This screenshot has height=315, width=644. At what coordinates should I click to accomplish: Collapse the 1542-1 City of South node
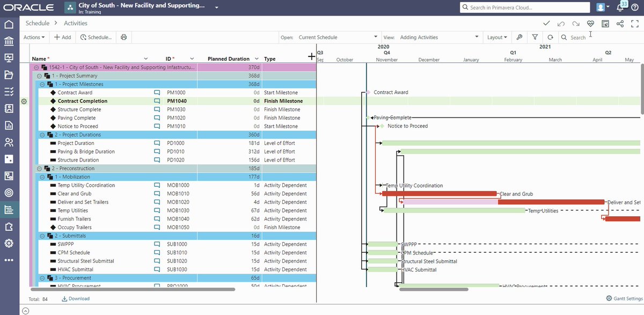point(36,68)
